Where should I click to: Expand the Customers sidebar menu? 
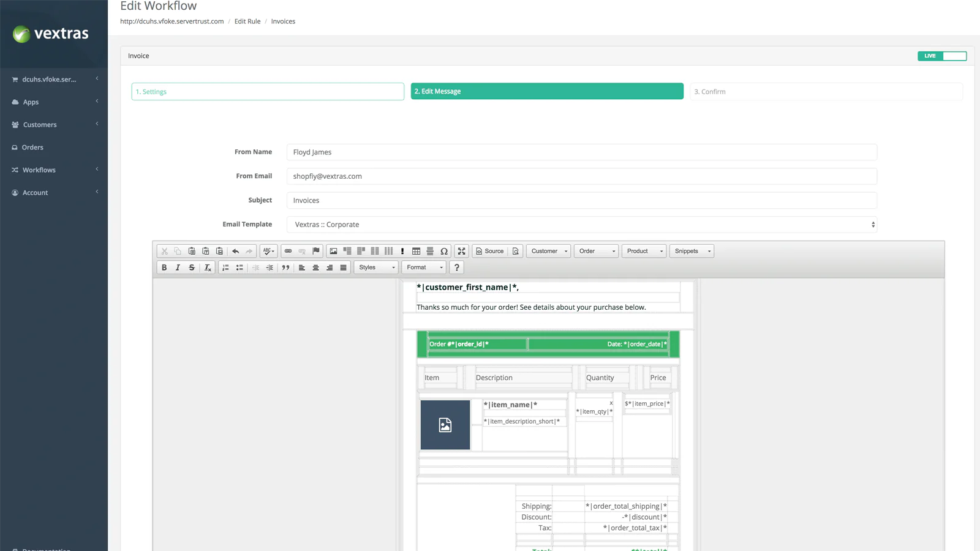(x=54, y=124)
